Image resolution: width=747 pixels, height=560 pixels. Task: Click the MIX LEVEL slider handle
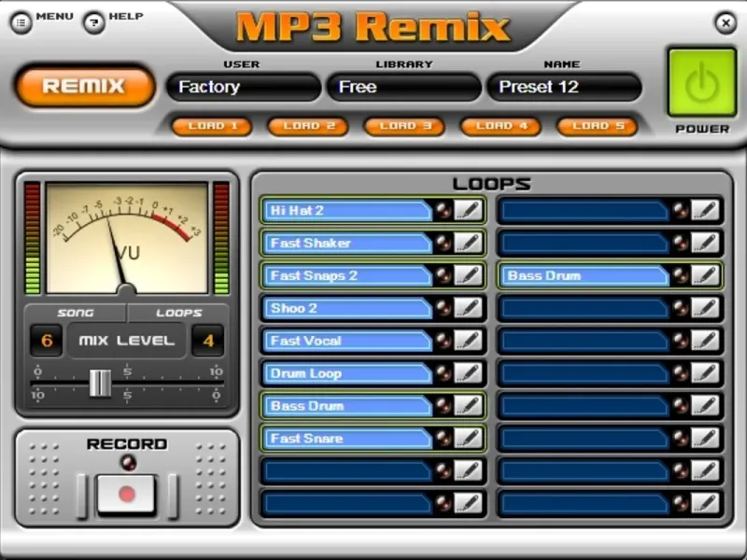click(x=100, y=383)
